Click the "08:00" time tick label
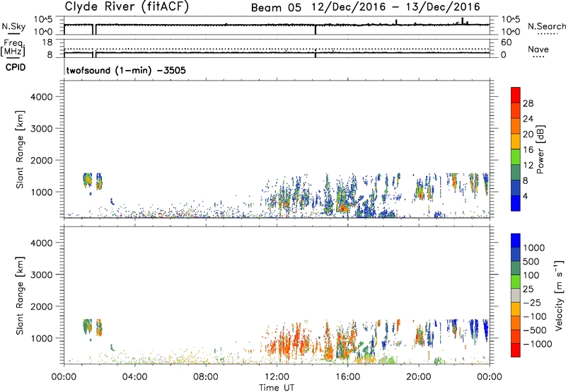 pyautogui.click(x=206, y=377)
